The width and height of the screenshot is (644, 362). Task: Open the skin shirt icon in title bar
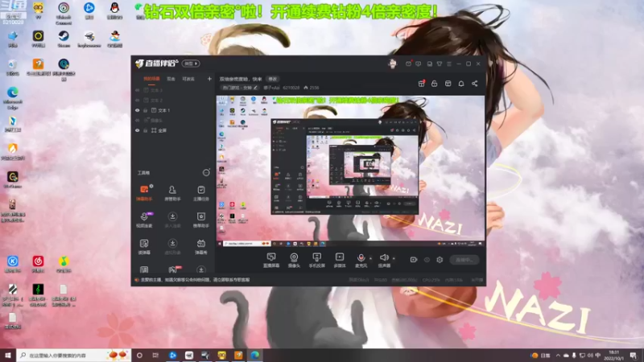coord(440,64)
